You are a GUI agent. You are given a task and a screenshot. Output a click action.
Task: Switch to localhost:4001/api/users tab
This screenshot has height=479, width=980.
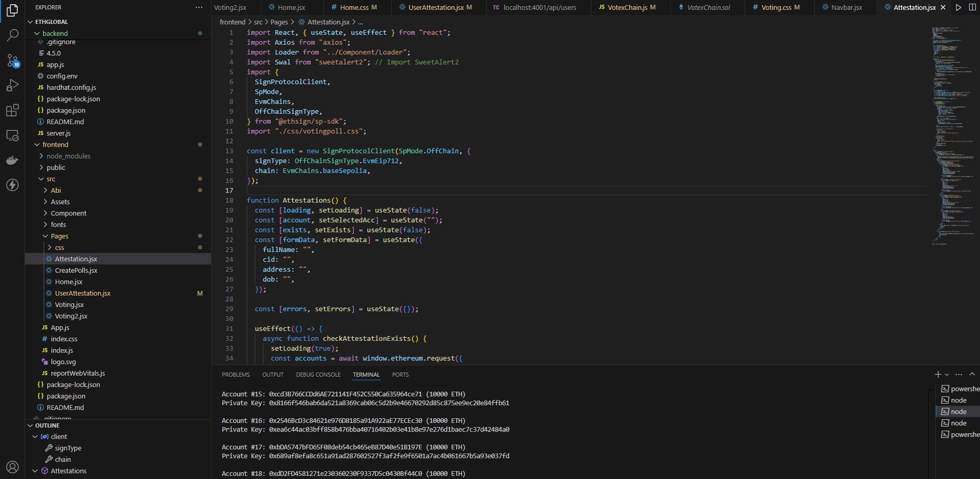[x=539, y=7]
